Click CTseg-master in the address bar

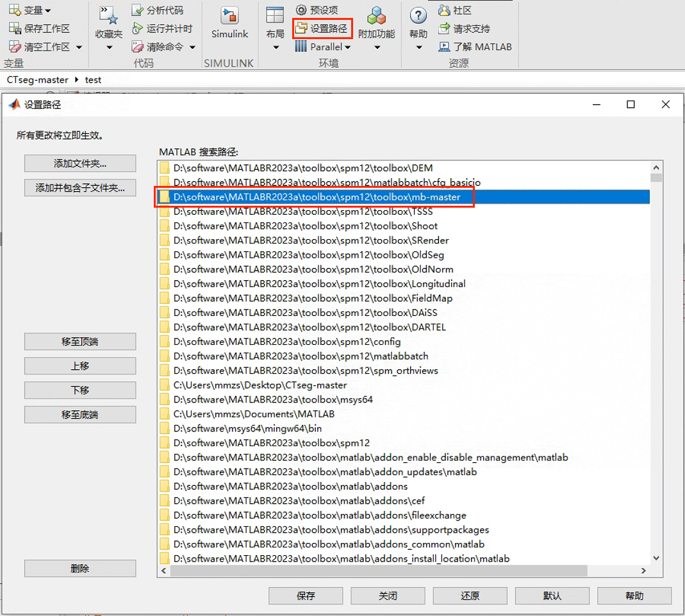click(38, 80)
